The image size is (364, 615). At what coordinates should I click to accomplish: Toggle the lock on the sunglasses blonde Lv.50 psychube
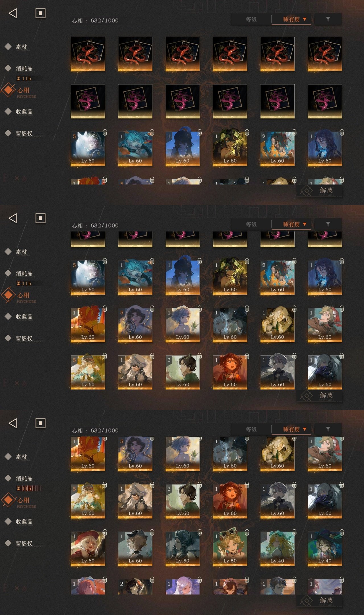click(247, 532)
